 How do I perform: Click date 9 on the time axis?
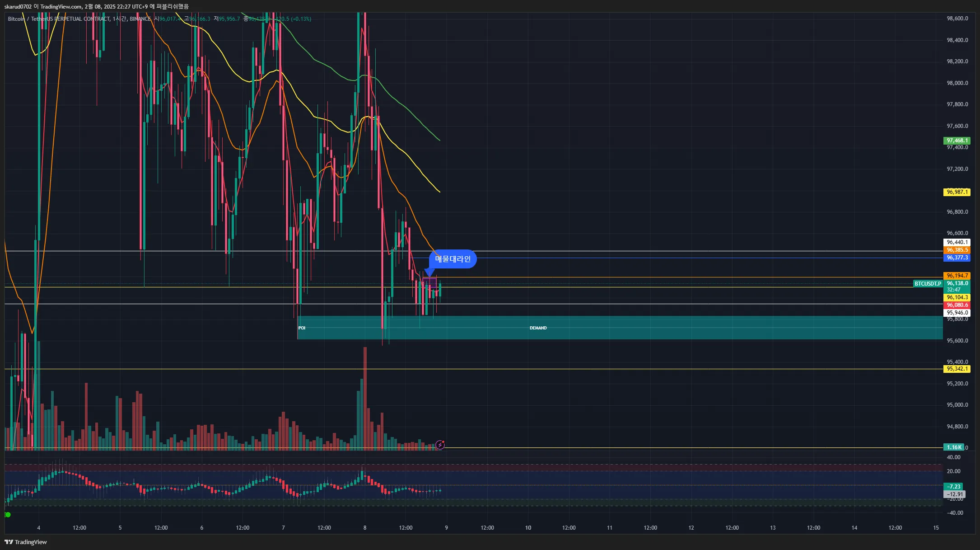pos(447,528)
